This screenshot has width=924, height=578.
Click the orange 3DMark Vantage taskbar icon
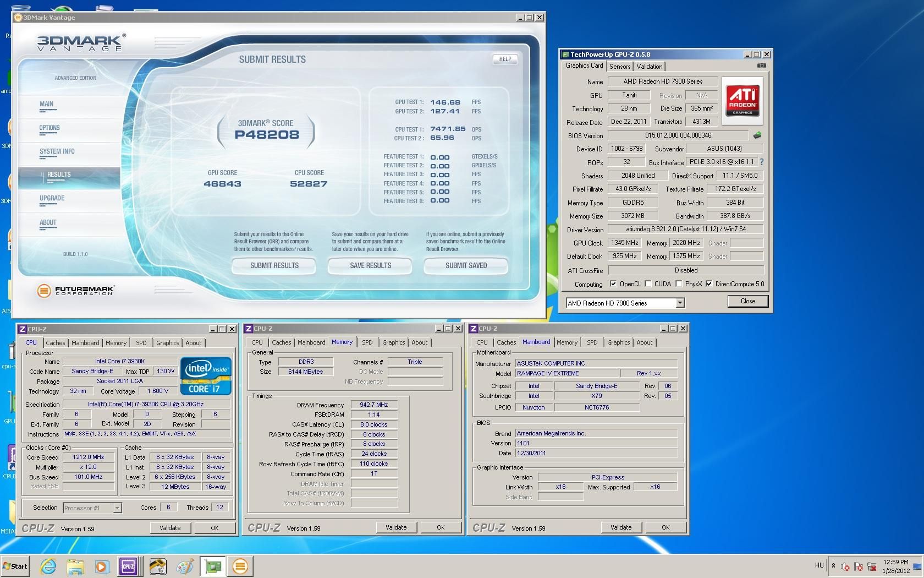(240, 566)
